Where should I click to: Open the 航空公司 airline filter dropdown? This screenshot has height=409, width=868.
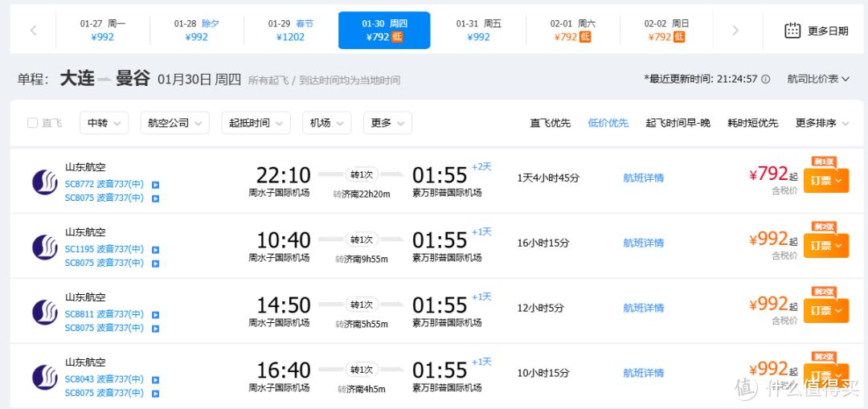(x=174, y=123)
